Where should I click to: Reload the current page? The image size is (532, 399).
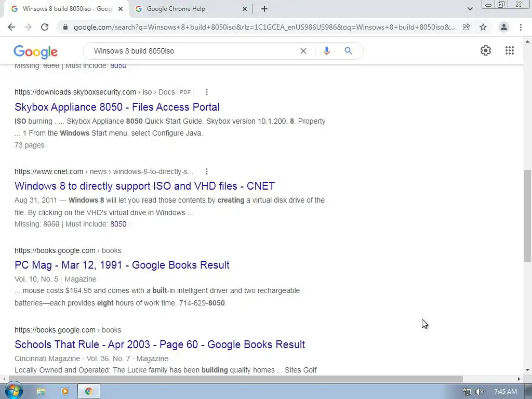pos(45,27)
